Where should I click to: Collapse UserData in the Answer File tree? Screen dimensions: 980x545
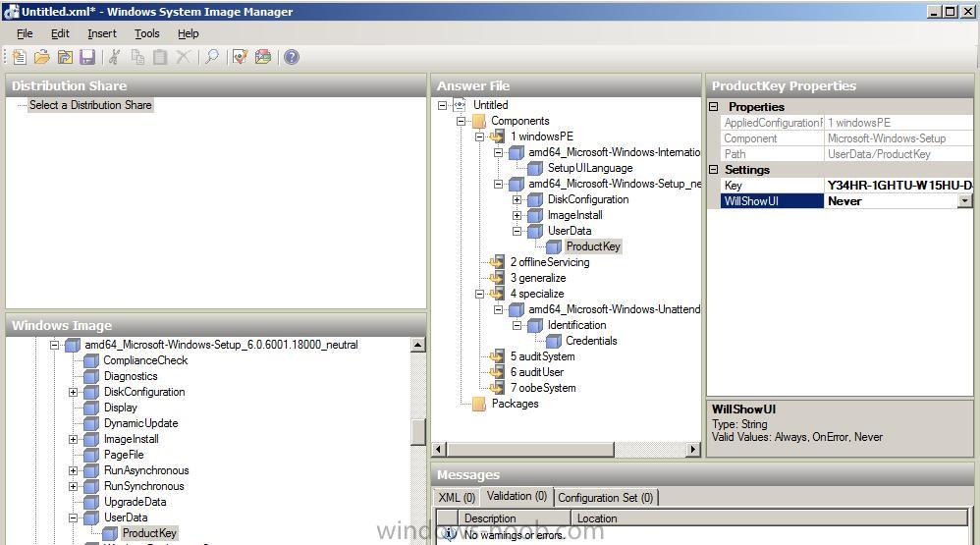517,231
